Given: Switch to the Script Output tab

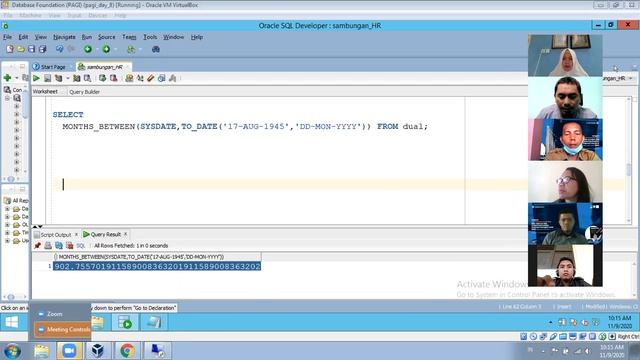Looking at the screenshot, I should pyautogui.click(x=56, y=235).
